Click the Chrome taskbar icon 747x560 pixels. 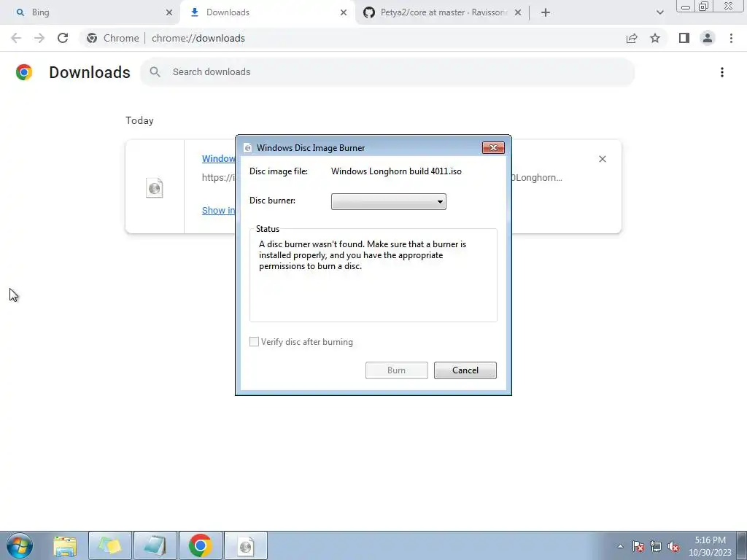coord(200,545)
